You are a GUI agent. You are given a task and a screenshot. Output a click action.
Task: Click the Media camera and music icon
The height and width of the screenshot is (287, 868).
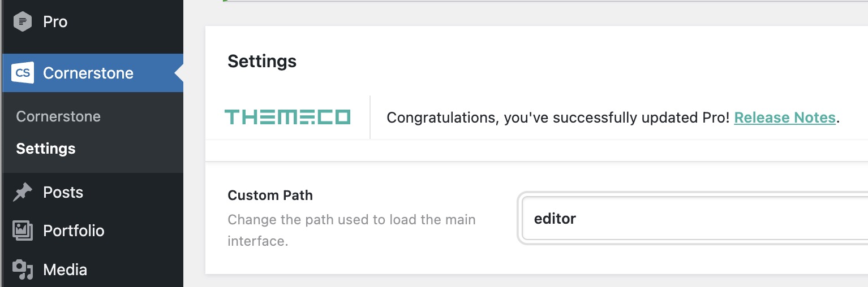coord(23,269)
